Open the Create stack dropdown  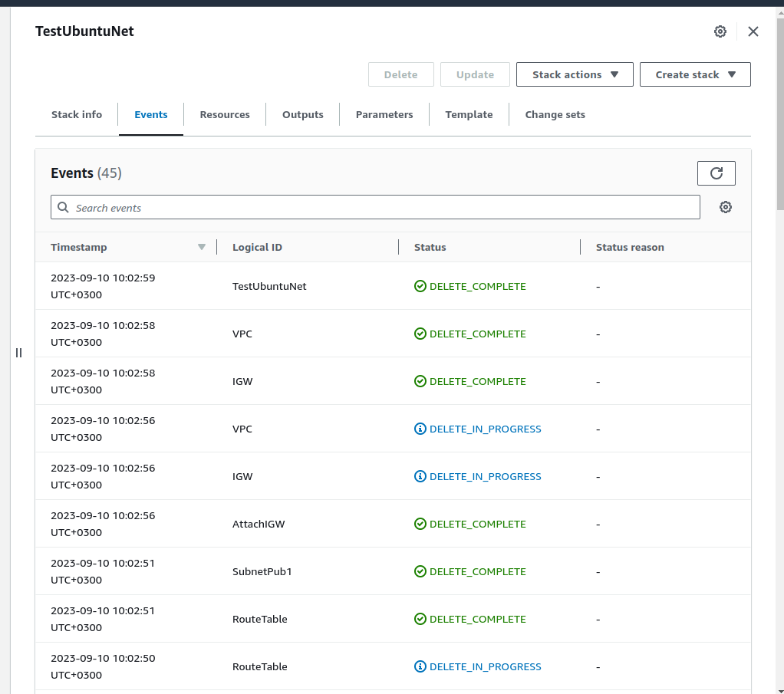click(695, 74)
